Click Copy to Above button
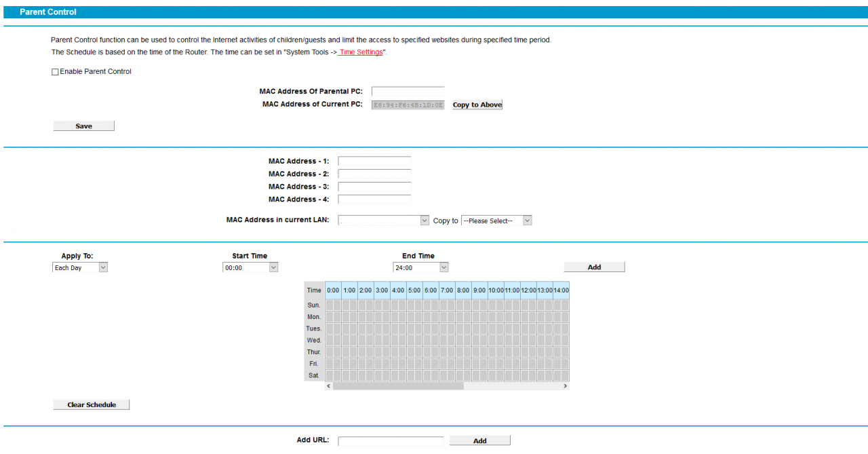 point(477,105)
